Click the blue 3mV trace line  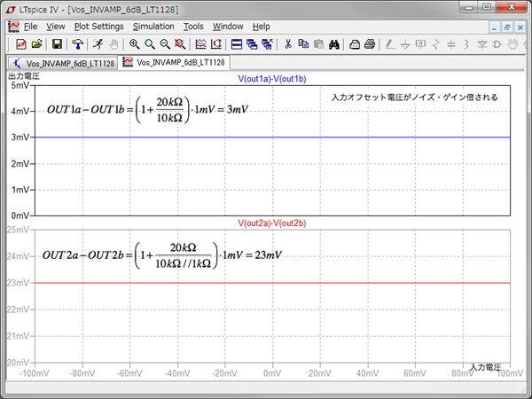coord(266,137)
